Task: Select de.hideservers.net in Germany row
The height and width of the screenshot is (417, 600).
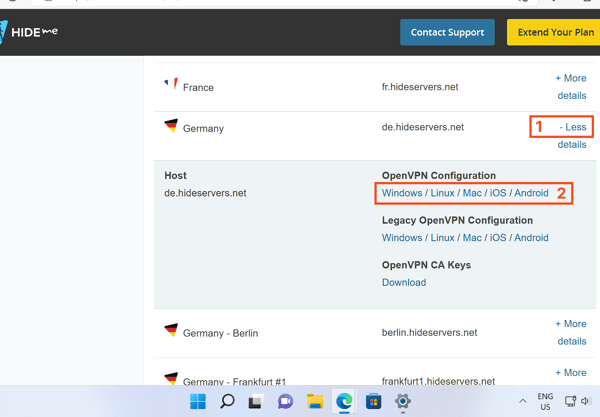Action: pos(422,127)
